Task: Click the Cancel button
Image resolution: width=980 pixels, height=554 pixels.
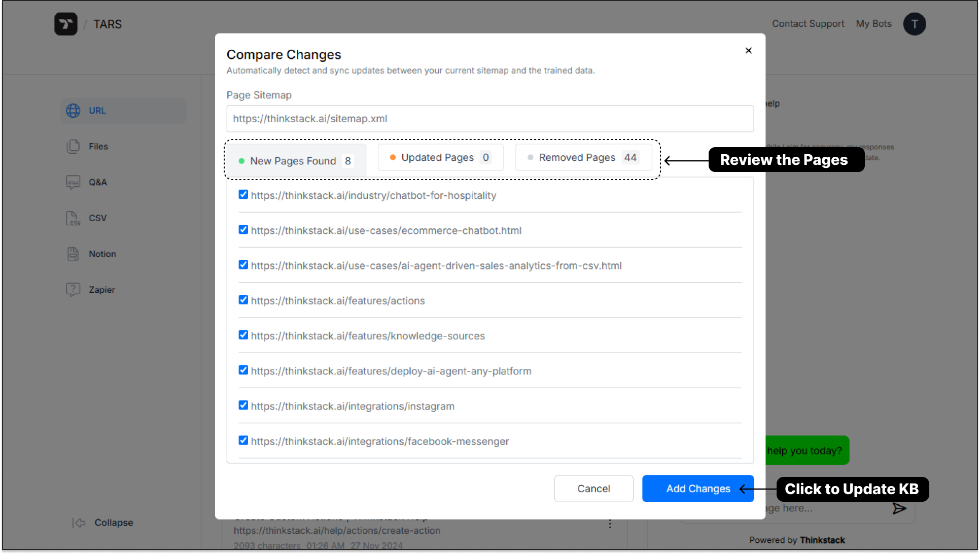Action: tap(593, 489)
